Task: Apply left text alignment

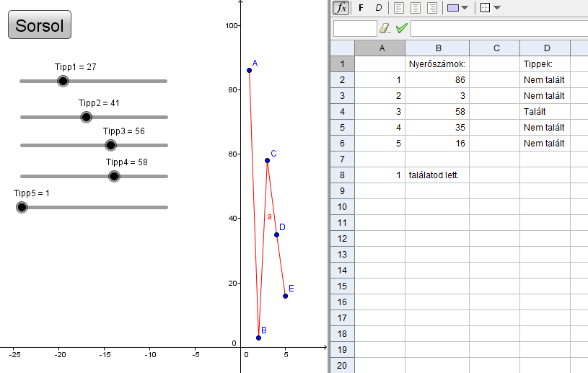Action: coord(399,8)
